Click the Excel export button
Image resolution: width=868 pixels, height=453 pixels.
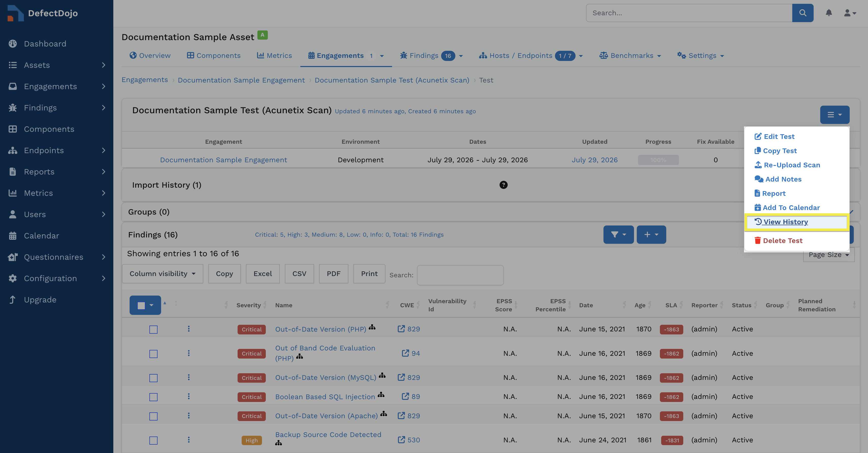[x=262, y=273]
